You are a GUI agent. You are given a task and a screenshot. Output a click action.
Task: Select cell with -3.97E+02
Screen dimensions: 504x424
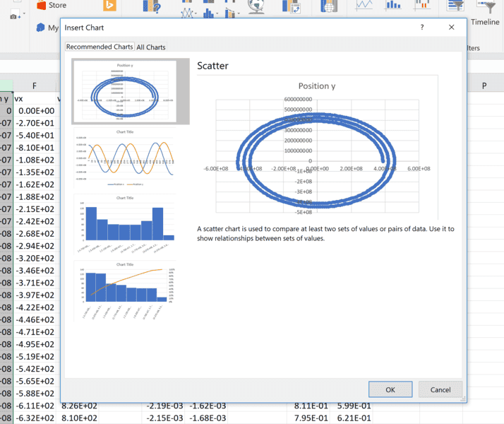coord(35,295)
